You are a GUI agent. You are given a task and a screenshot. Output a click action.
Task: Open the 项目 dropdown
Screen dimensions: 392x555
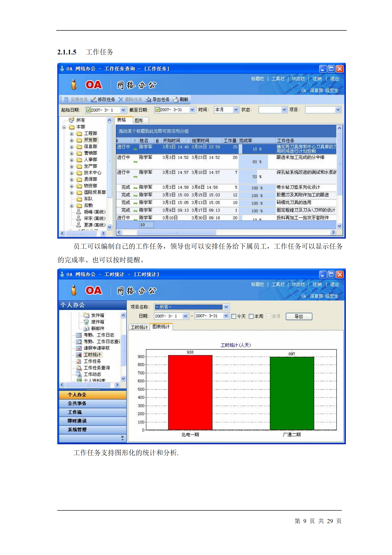[x=338, y=110]
